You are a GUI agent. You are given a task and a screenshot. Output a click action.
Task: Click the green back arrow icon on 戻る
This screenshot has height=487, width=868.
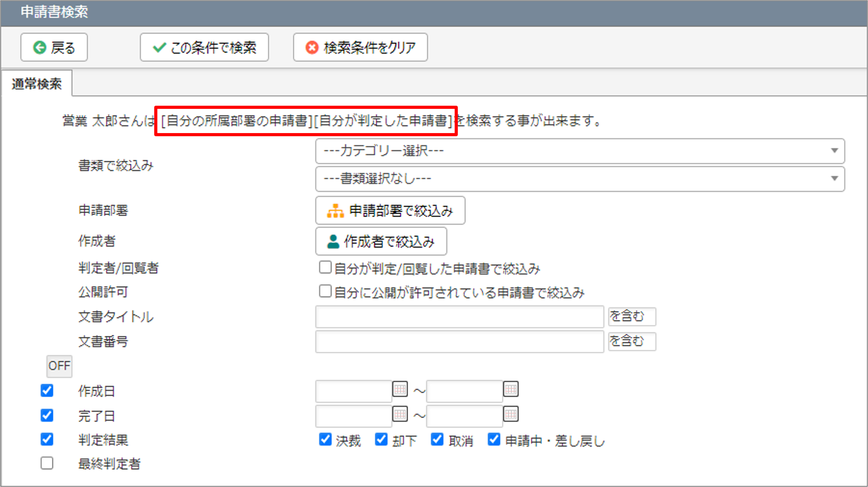coord(40,48)
